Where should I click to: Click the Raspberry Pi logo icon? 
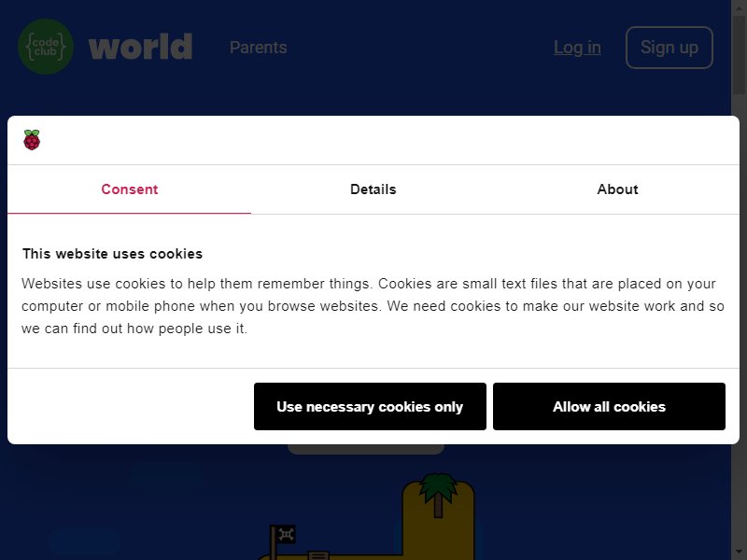tap(32, 140)
